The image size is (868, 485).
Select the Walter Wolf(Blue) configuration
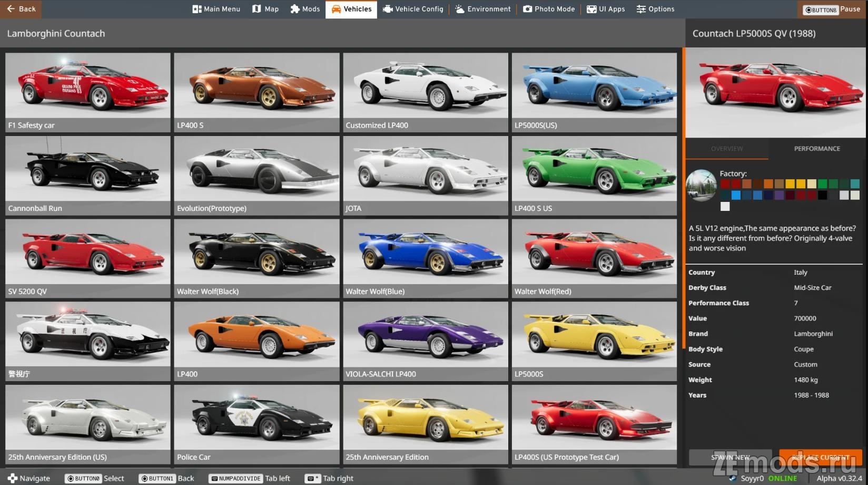point(426,258)
